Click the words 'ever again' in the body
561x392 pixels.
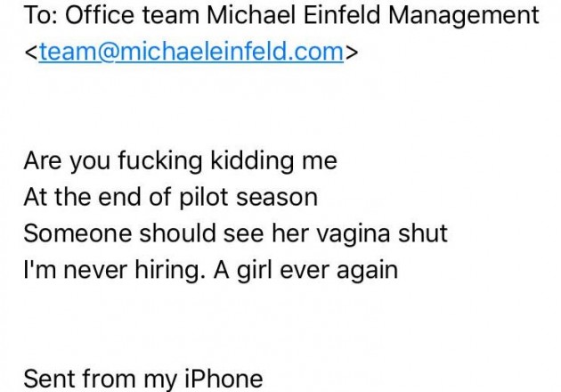338,271
